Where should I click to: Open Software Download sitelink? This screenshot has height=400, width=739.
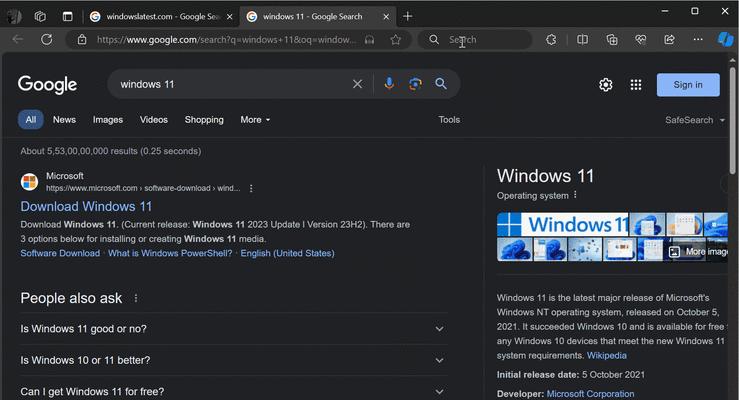pyautogui.click(x=60, y=253)
